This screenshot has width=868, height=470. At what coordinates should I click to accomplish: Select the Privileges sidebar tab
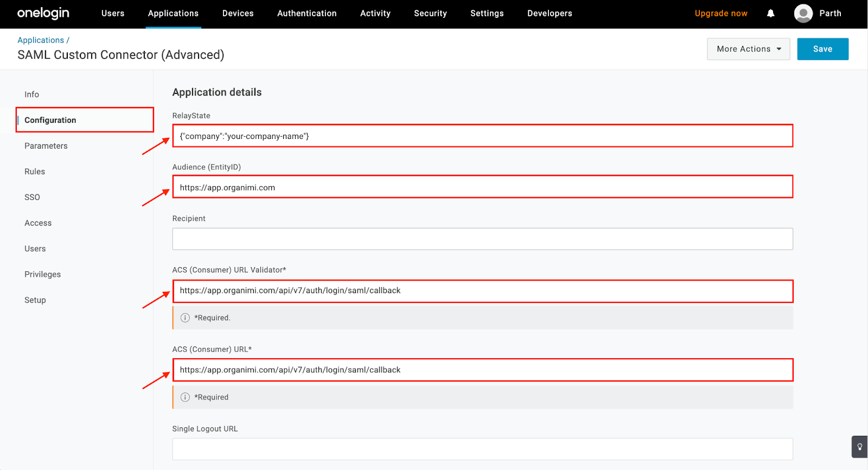[x=42, y=275]
